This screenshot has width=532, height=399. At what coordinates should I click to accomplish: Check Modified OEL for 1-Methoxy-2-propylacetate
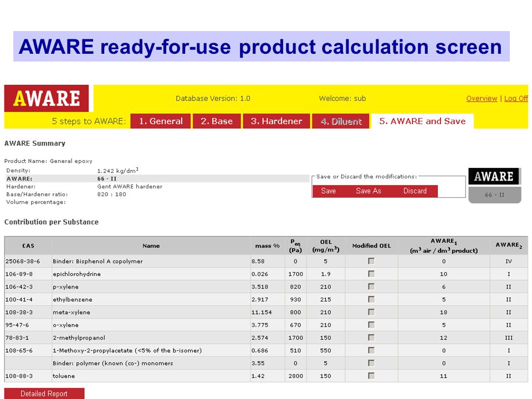[371, 350]
